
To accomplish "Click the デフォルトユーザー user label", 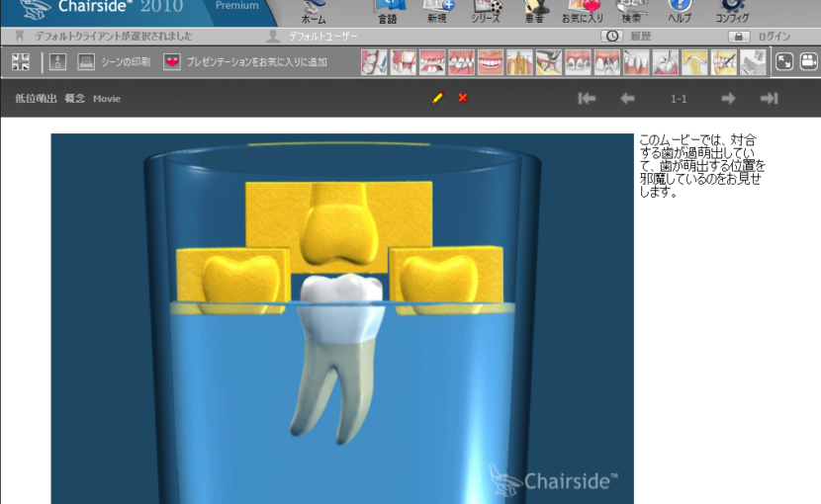I will pos(323,37).
